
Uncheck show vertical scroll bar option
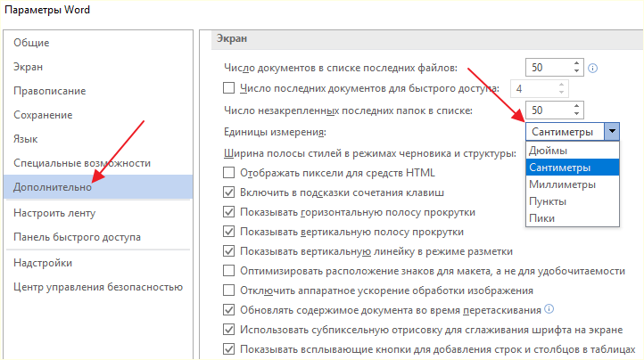coord(228,232)
